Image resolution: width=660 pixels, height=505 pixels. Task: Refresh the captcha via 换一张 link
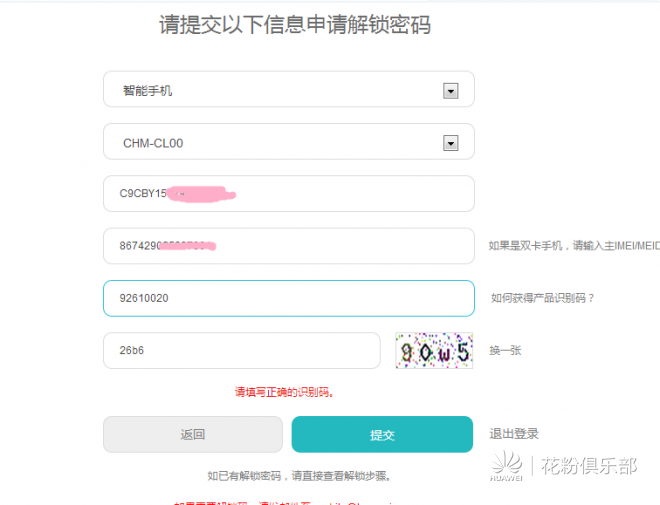[x=505, y=350]
